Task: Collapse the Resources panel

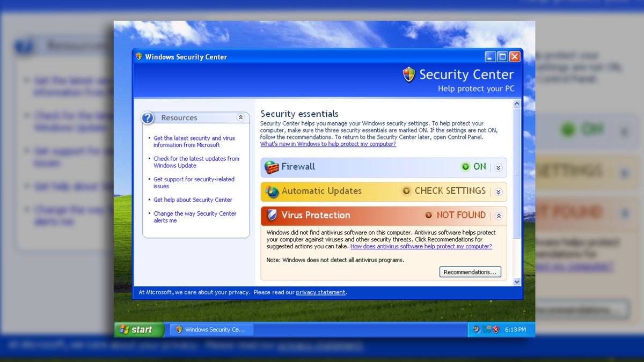Action: tap(241, 117)
